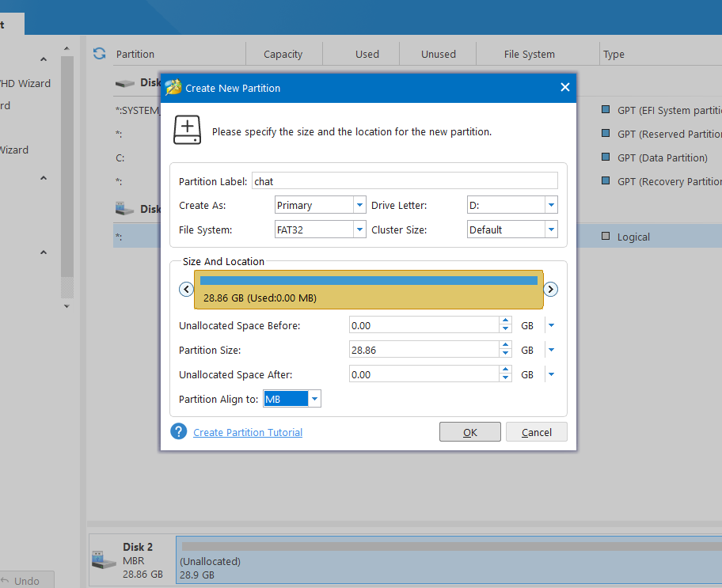Open the Drive Letter dropdown

551,206
